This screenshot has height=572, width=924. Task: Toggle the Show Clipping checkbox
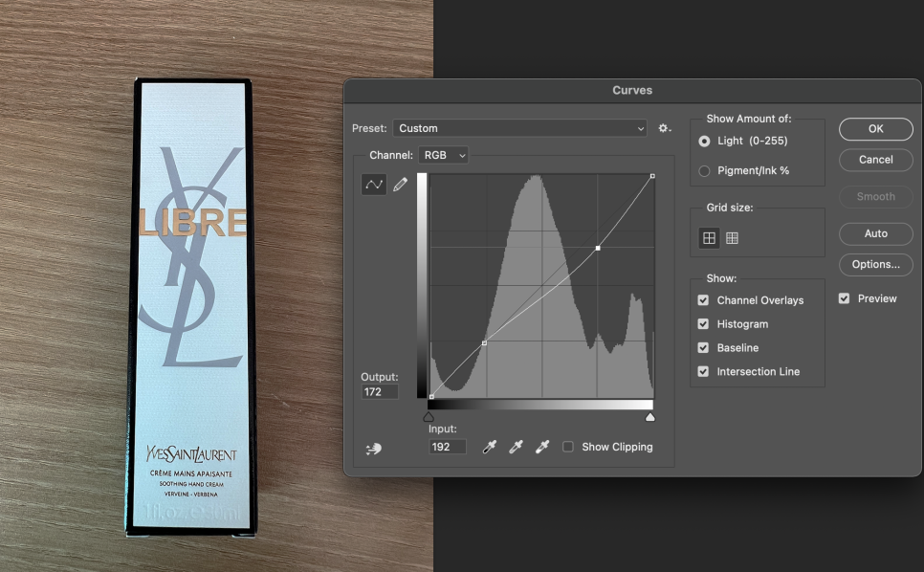point(568,447)
